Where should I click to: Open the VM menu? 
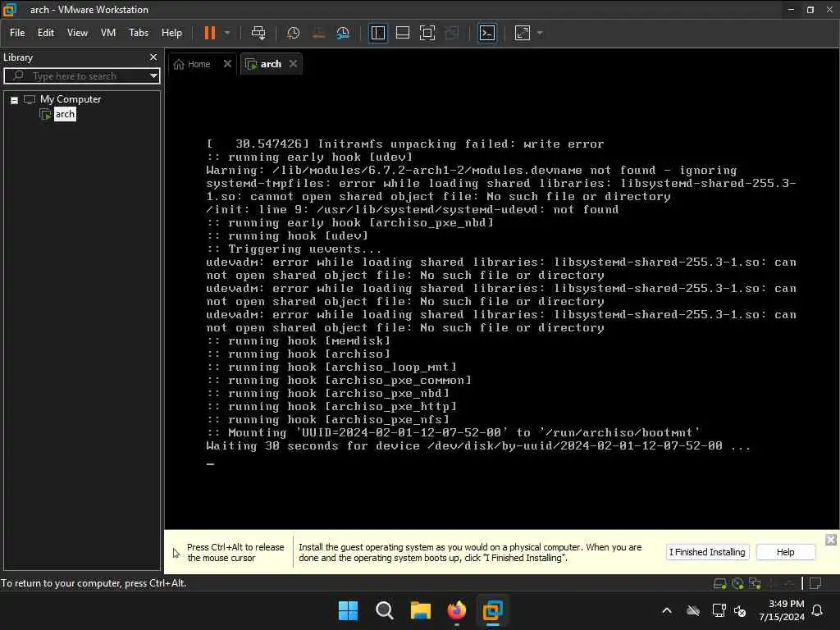coord(108,33)
